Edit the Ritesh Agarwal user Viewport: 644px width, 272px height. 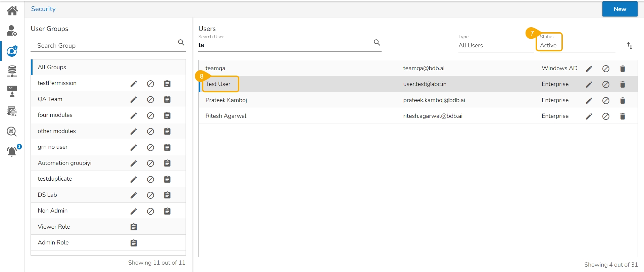pyautogui.click(x=589, y=116)
